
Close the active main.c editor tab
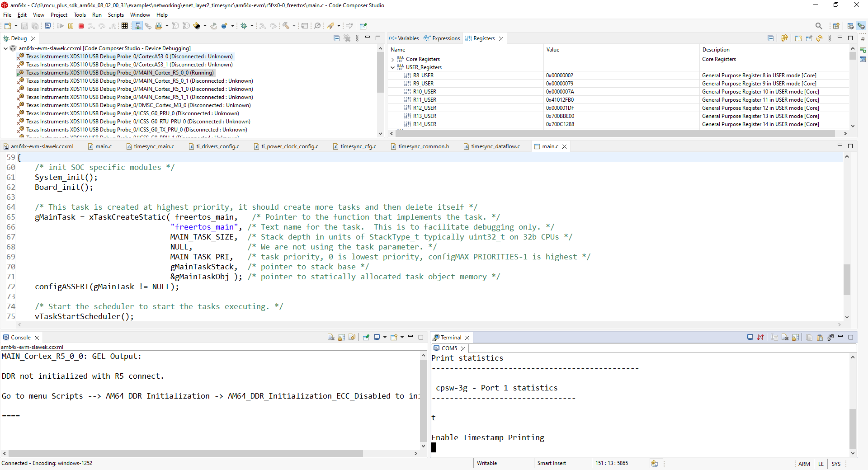click(564, 146)
